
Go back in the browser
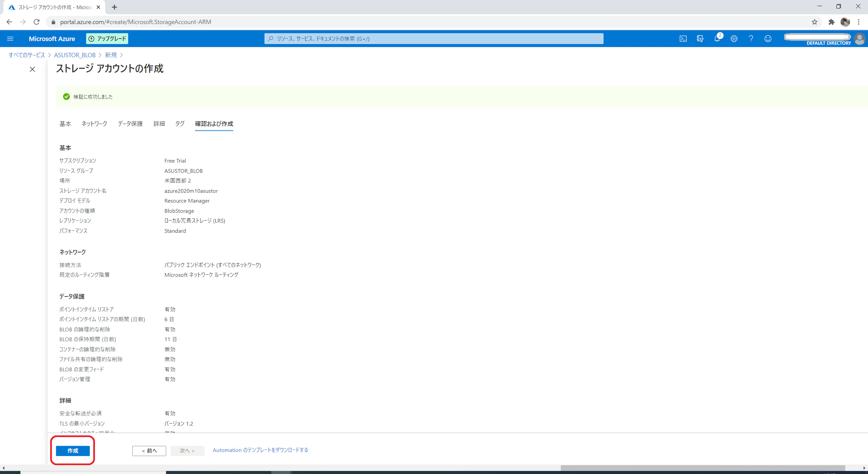point(9,22)
